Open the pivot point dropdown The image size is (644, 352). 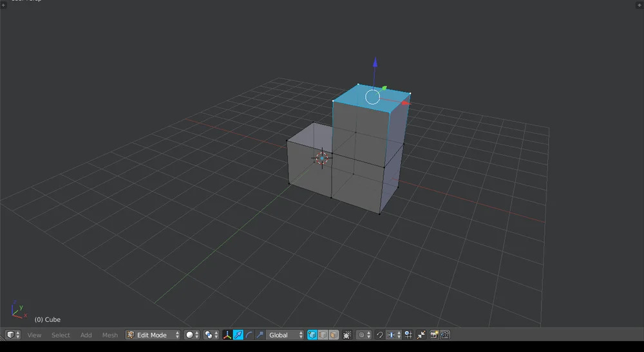211,335
